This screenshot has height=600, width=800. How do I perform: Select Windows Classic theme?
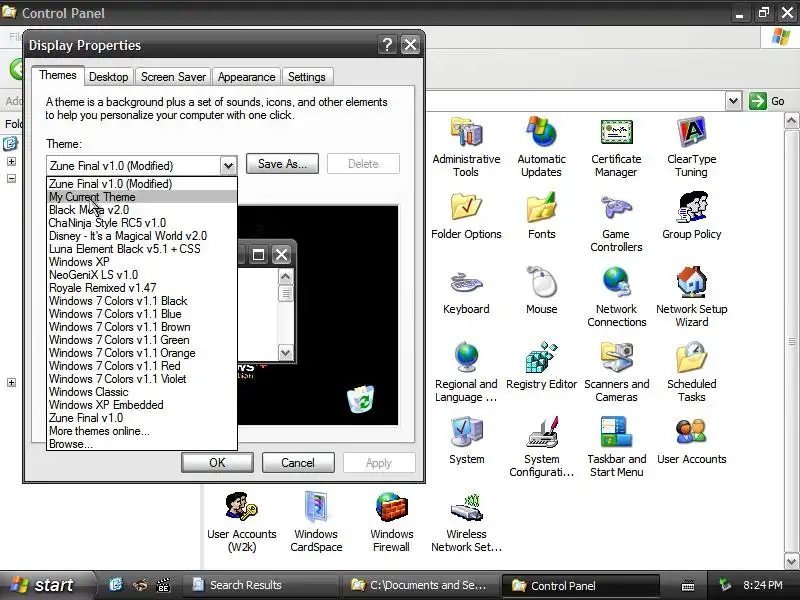click(142, 392)
